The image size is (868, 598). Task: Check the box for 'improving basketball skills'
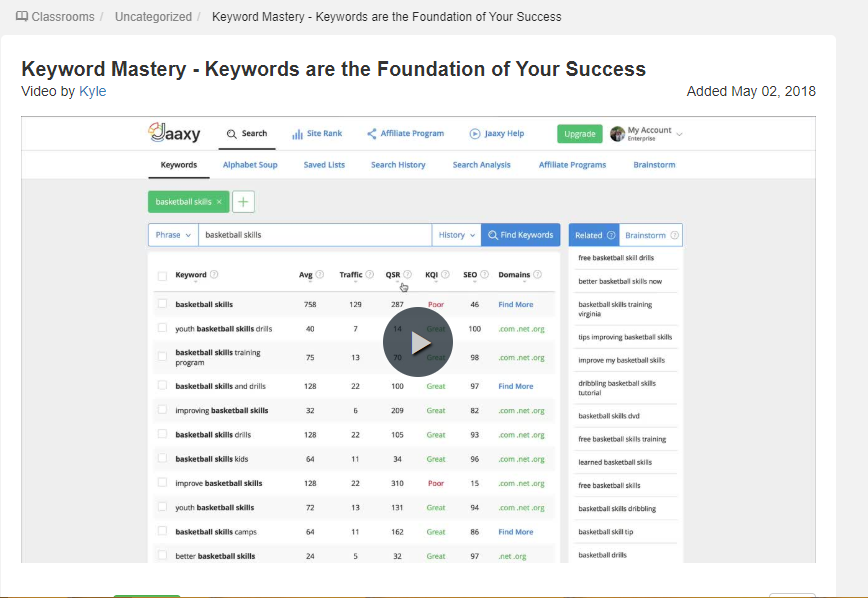[x=162, y=410]
